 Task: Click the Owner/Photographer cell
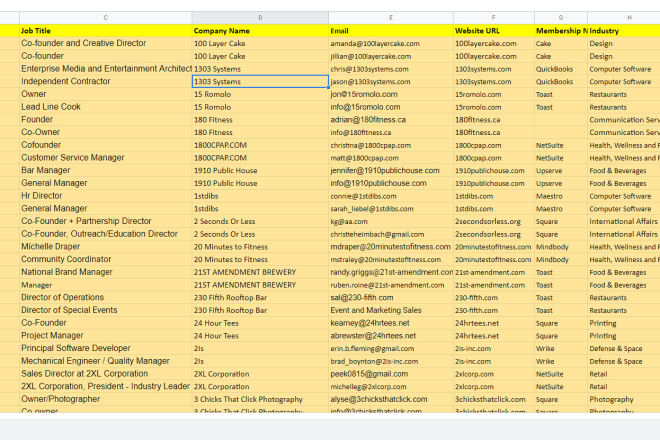pyautogui.click(x=105, y=399)
